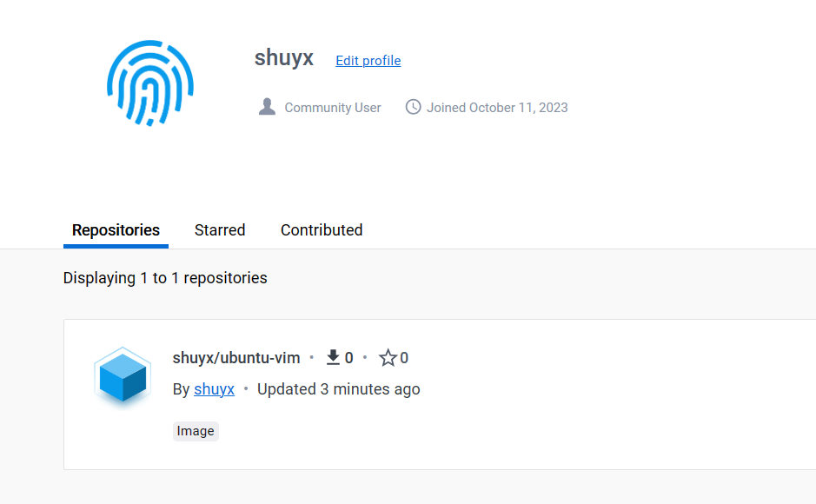Switch to the Starred tab
The height and width of the screenshot is (504, 816).
[220, 230]
